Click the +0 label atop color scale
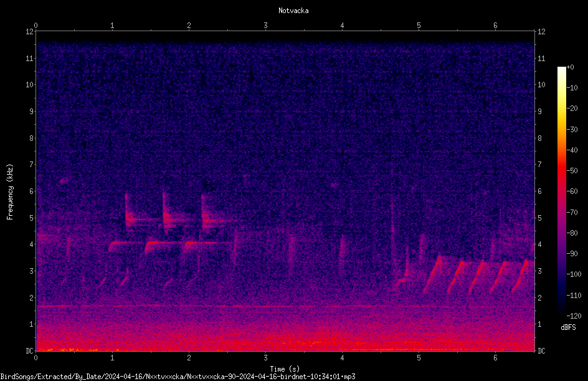This screenshot has height=381, width=588. [570, 67]
